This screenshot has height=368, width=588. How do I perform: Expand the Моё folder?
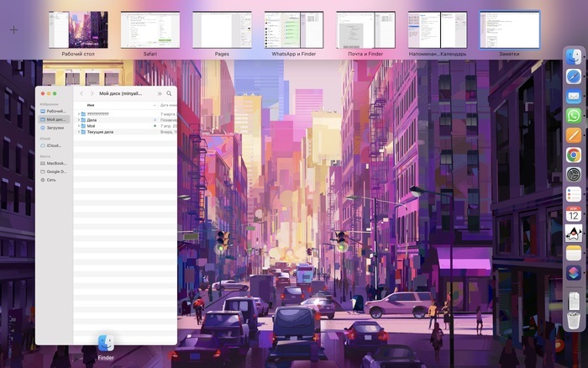79,126
